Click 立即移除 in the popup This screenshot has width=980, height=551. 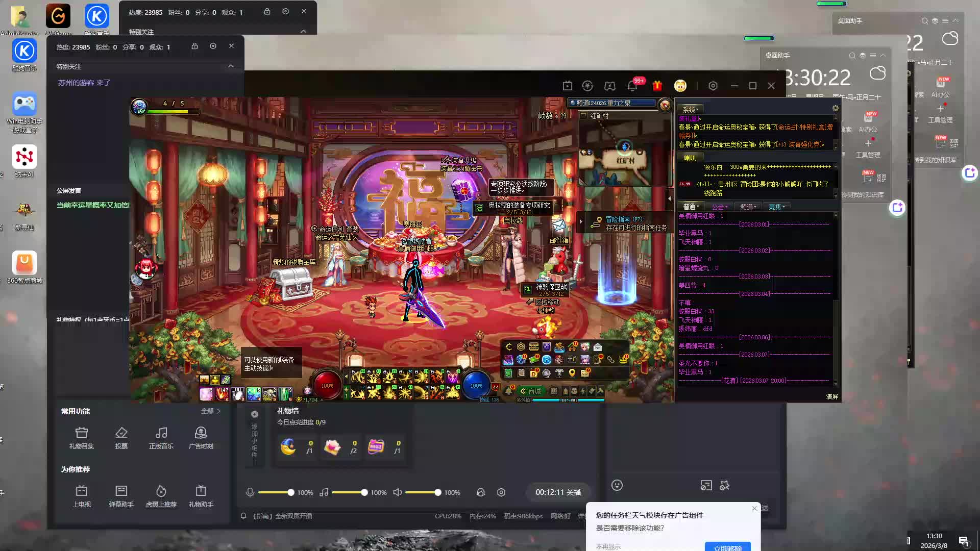[x=727, y=547]
